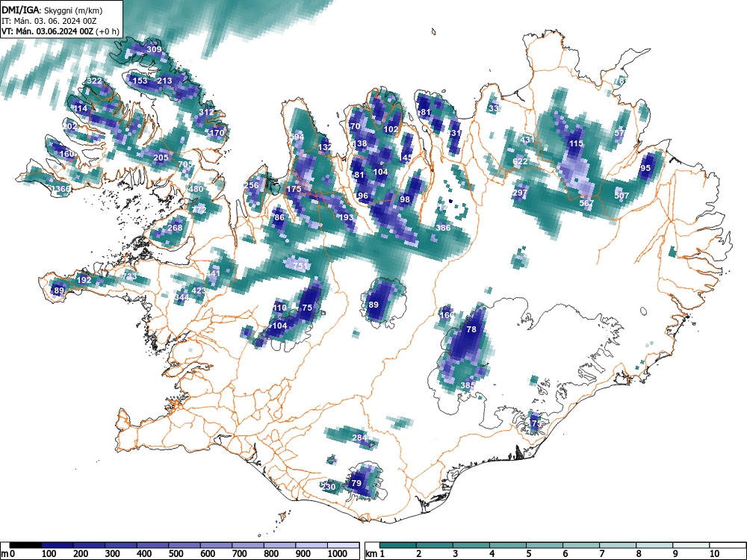Image resolution: width=747 pixels, height=560 pixels.
Task: Click the visibility value 507
Action: [x=622, y=196]
